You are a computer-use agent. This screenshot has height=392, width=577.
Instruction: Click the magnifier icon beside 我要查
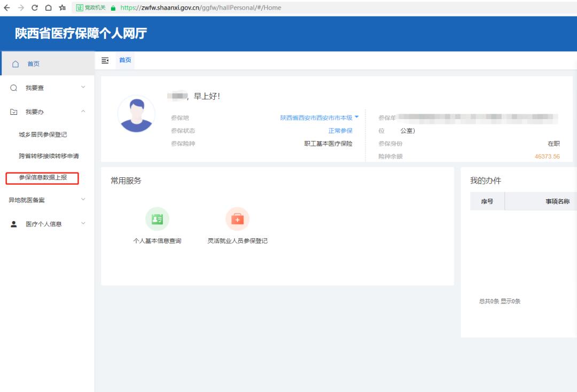(x=14, y=88)
